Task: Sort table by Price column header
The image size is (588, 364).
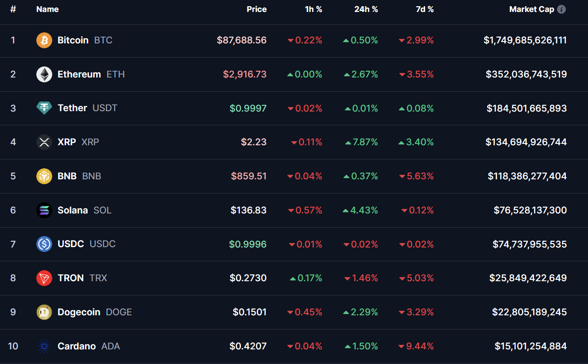Action: [256, 9]
